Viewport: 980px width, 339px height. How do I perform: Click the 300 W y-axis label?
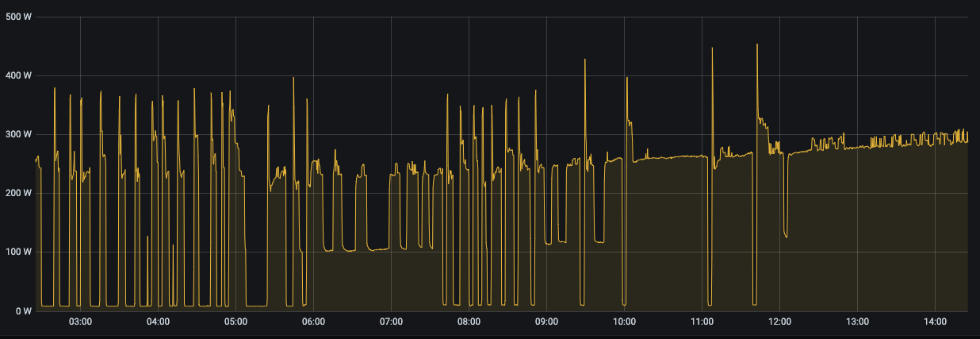pyautogui.click(x=17, y=134)
